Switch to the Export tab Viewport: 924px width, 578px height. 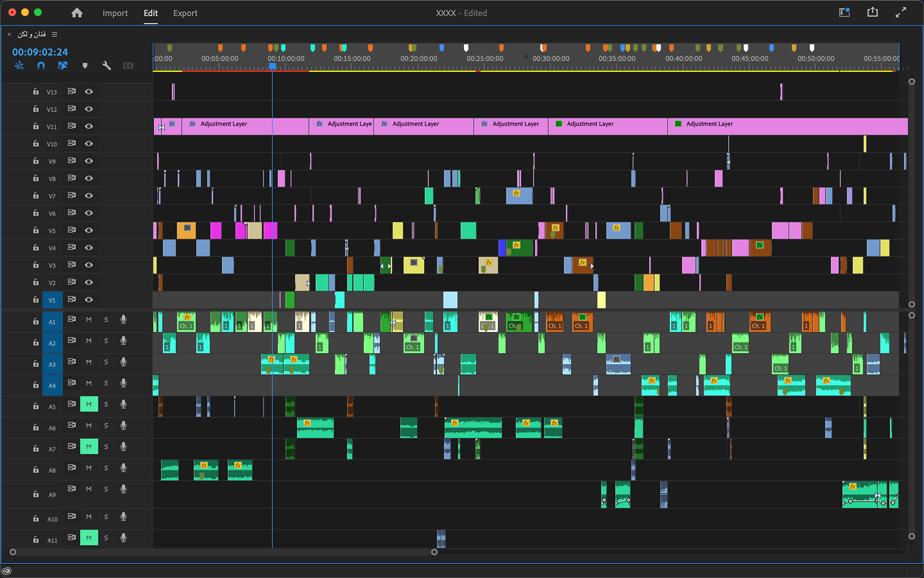[185, 13]
